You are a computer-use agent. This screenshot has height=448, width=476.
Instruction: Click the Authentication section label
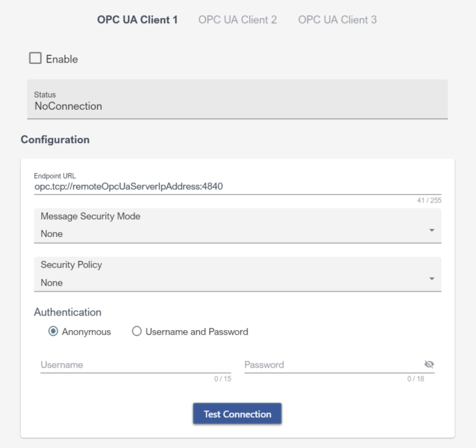tap(68, 312)
